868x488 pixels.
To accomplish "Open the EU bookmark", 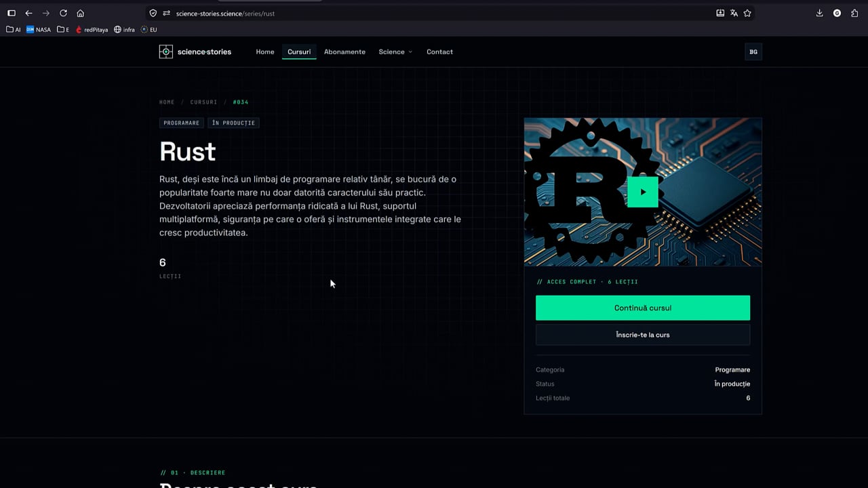I will [x=149, y=30].
